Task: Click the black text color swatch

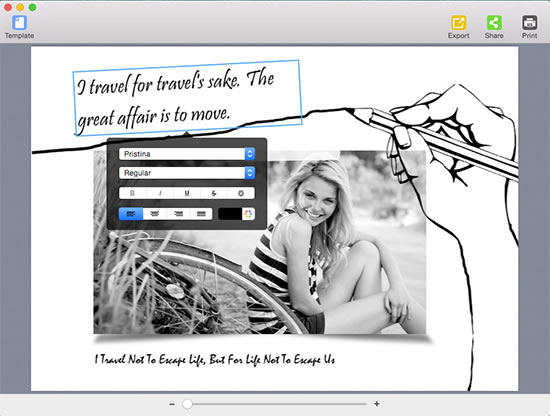Action: pyautogui.click(x=230, y=214)
